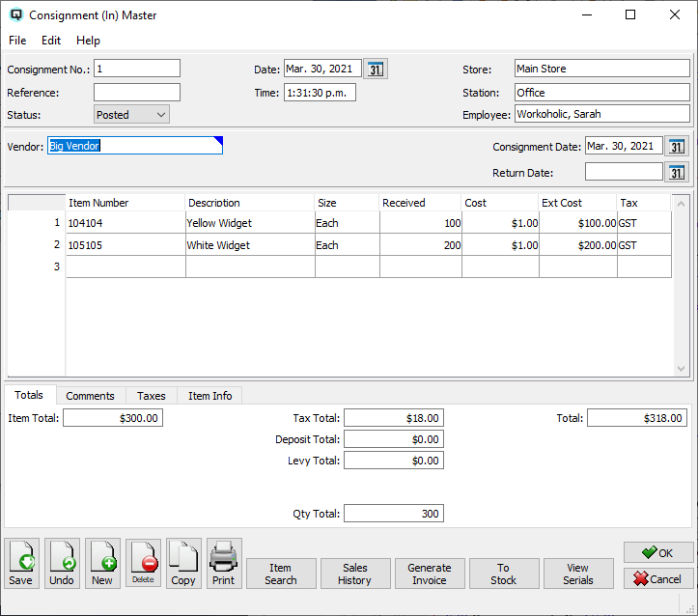
Task: Click the Cancel button
Action: tap(658, 578)
